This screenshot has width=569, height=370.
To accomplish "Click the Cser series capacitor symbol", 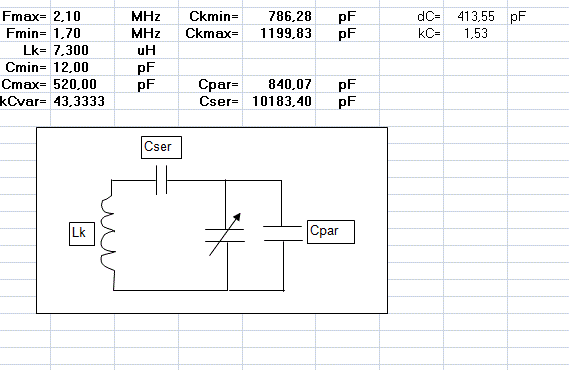I will point(161,180).
